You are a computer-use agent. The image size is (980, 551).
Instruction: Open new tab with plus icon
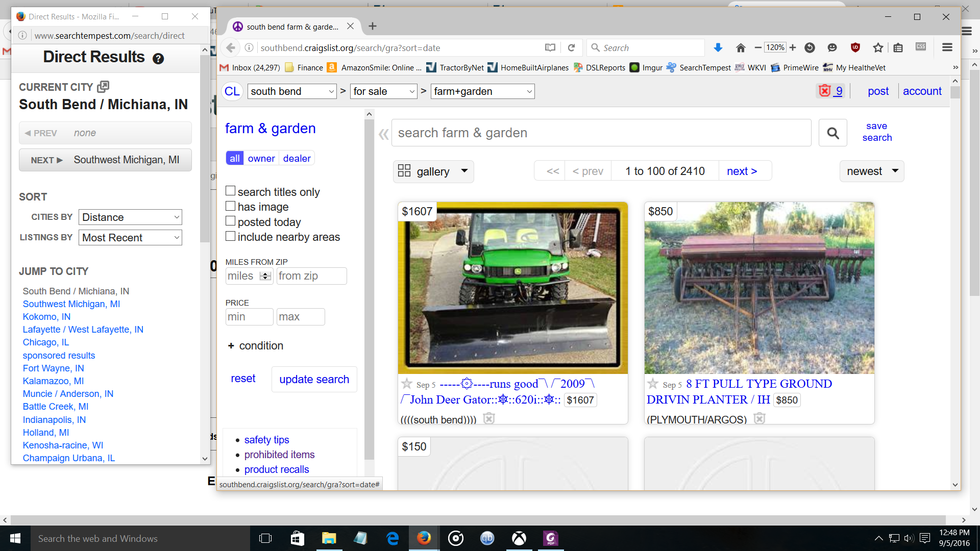click(x=373, y=26)
